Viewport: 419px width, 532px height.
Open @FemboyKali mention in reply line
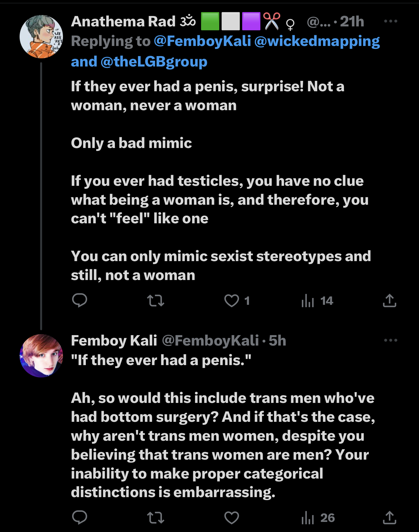coord(202,41)
